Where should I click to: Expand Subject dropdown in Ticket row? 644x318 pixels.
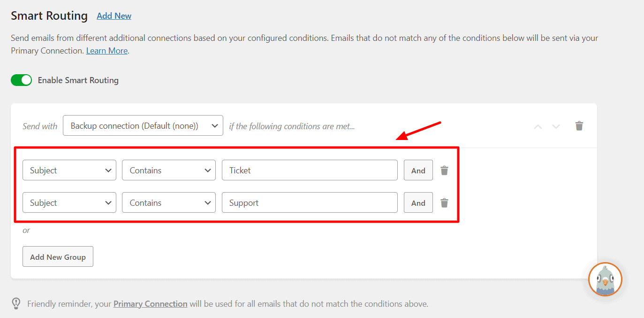pyautogui.click(x=69, y=171)
